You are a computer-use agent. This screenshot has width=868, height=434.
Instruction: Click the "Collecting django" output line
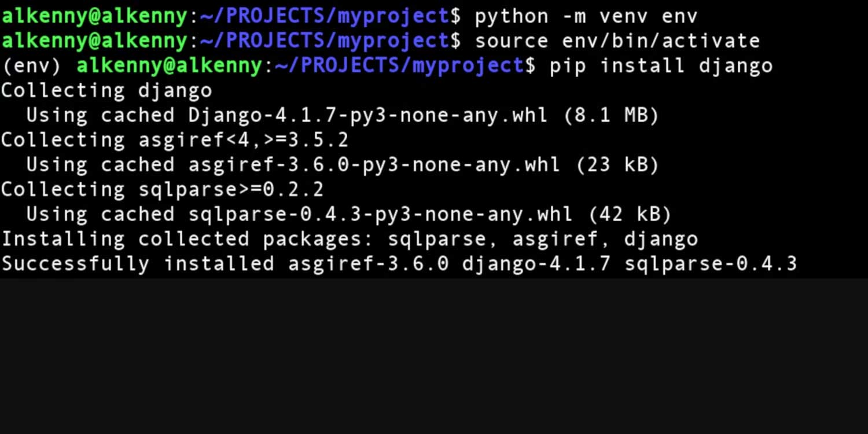click(106, 91)
